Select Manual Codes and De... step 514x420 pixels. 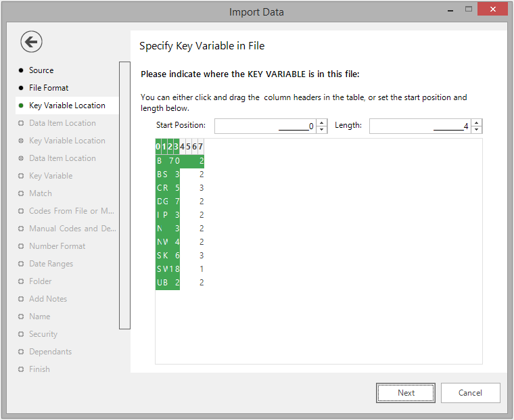(x=72, y=229)
